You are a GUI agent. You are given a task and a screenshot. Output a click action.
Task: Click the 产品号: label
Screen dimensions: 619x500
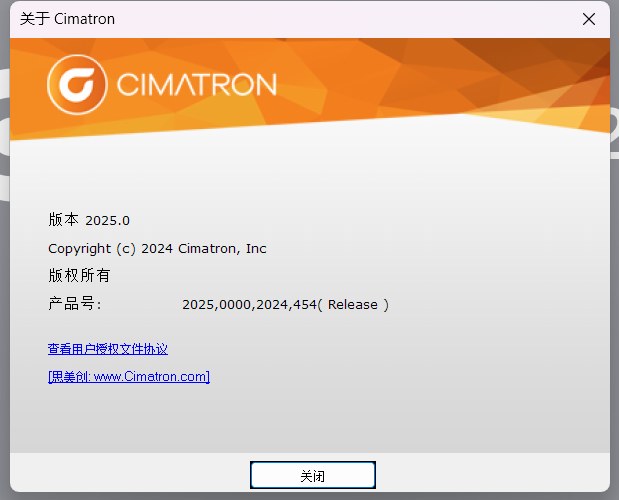(x=75, y=304)
